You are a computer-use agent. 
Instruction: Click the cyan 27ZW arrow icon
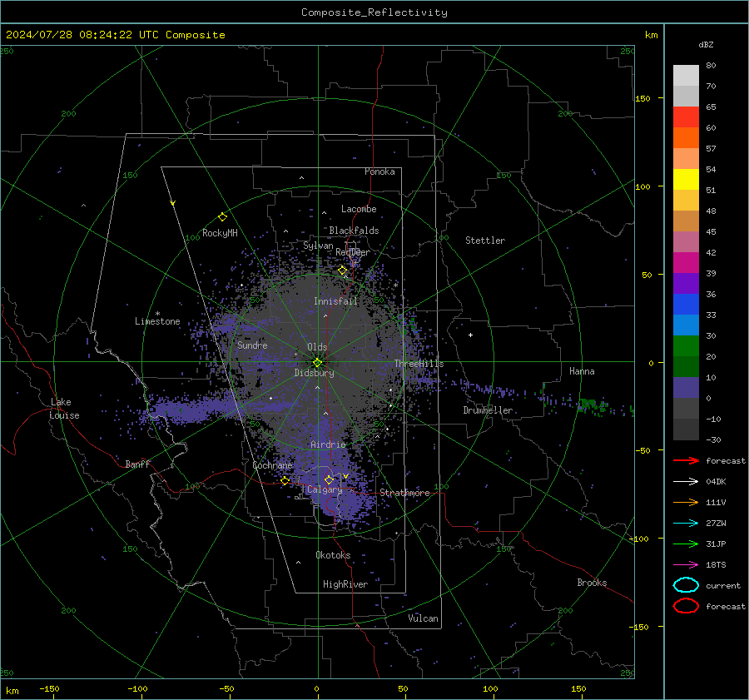686,524
